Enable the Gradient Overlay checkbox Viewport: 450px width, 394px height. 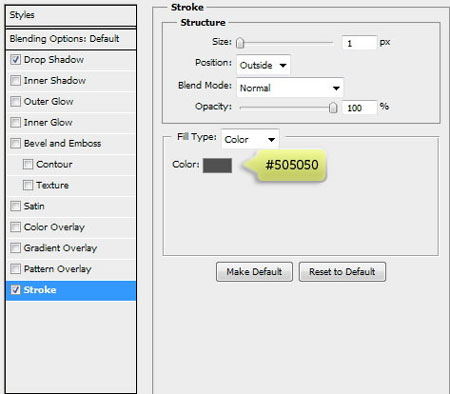15,248
